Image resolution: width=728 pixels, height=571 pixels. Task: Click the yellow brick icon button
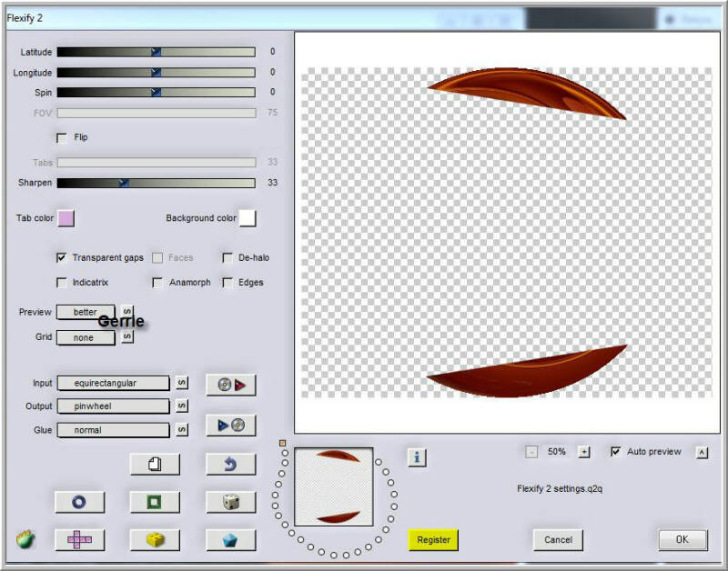coord(155,539)
